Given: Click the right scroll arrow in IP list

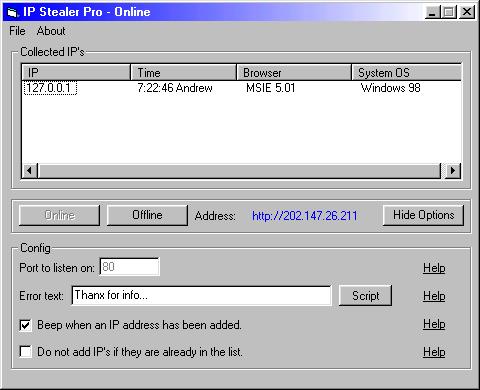Looking at the screenshot, I should click(453, 171).
